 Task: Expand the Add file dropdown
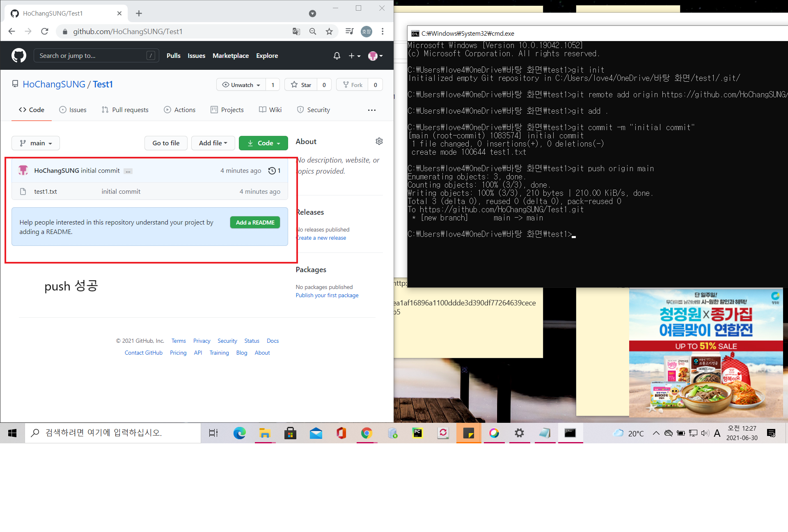tap(213, 143)
